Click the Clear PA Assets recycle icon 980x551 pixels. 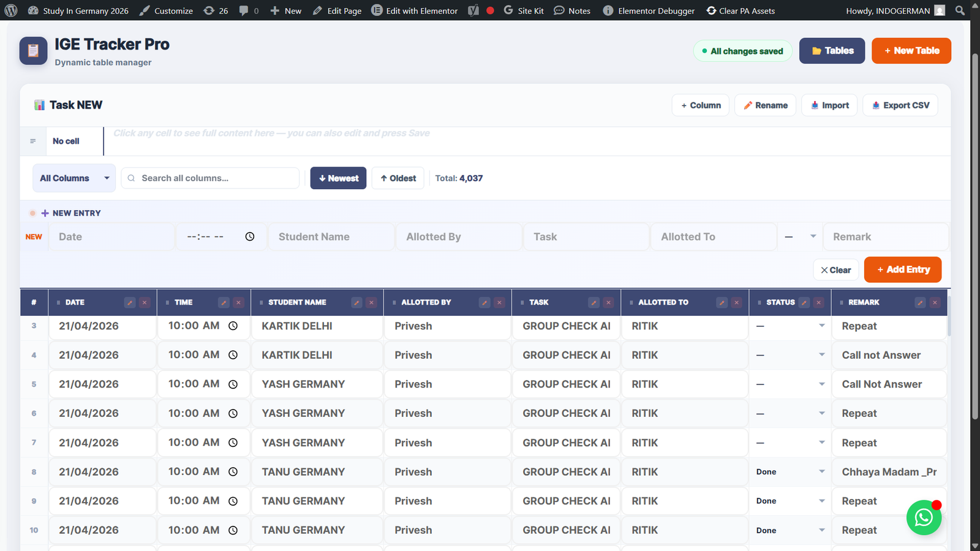pyautogui.click(x=711, y=10)
